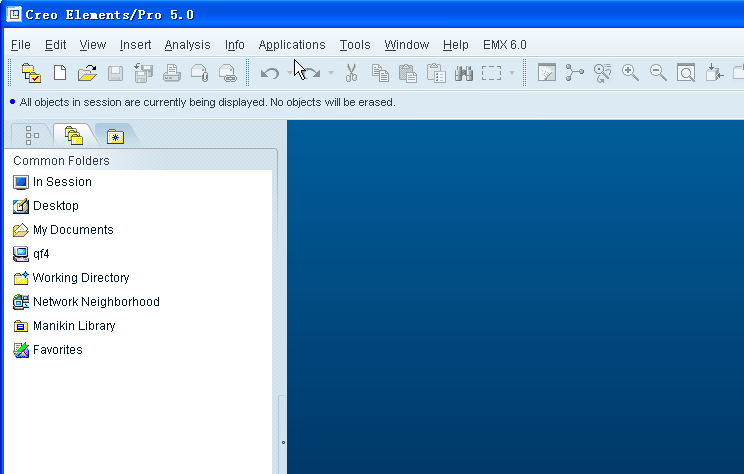The image size is (744, 474).
Task: Click the Reorient view icon
Action: coord(714,73)
